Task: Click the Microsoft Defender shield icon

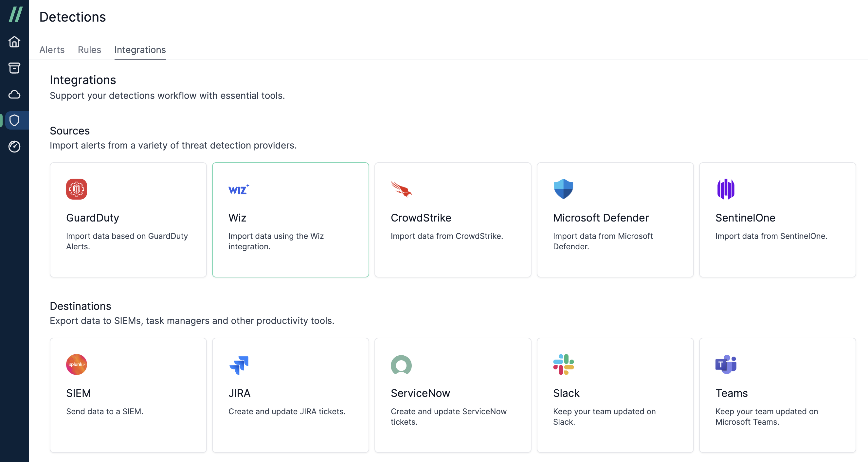Action: tap(563, 189)
